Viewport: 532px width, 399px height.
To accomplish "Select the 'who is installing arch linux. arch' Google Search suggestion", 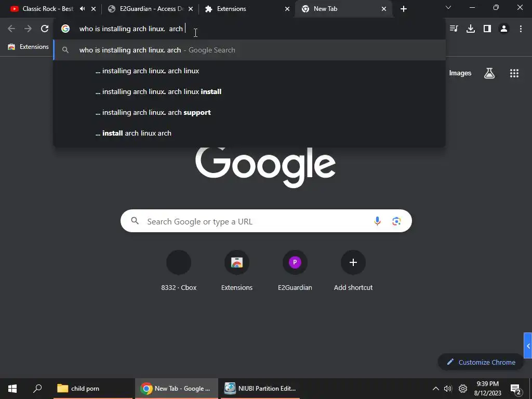I will coord(249,50).
